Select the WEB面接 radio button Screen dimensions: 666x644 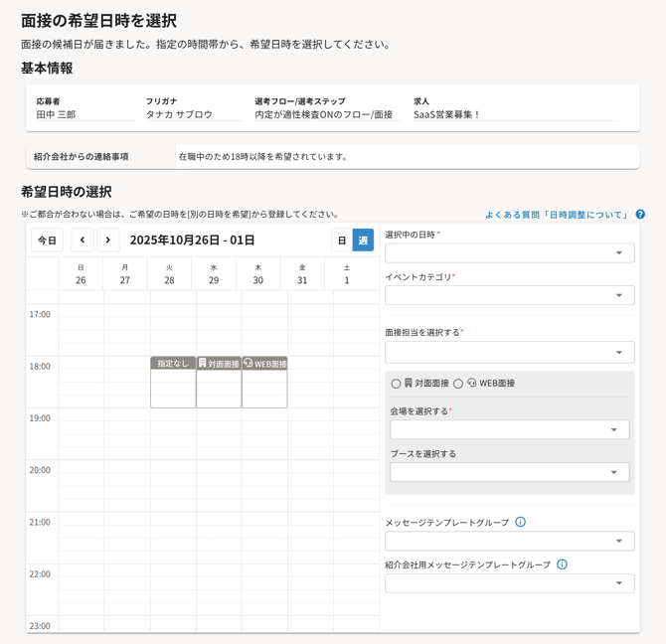pos(458,384)
